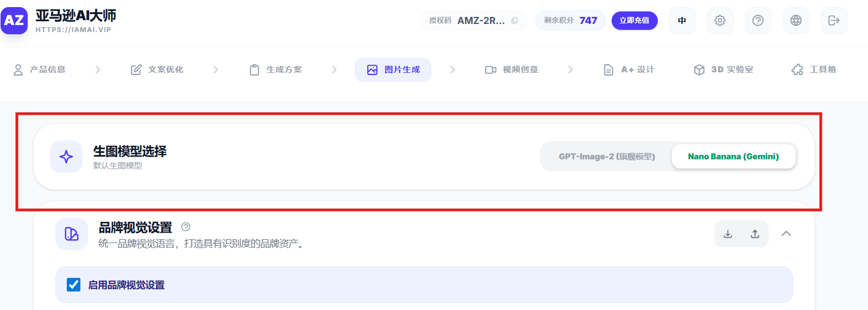The width and height of the screenshot is (868, 310).
Task: Click the upload icon in brand settings
Action: tap(755, 234)
